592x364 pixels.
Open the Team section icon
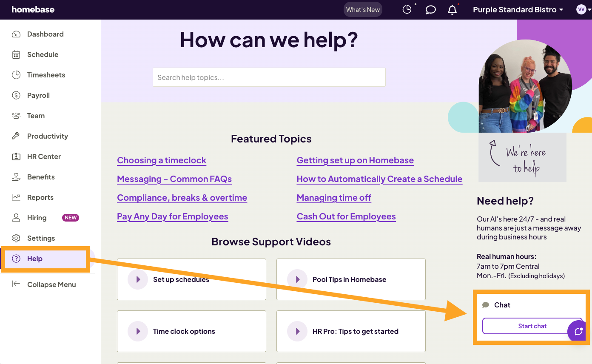[x=15, y=116]
